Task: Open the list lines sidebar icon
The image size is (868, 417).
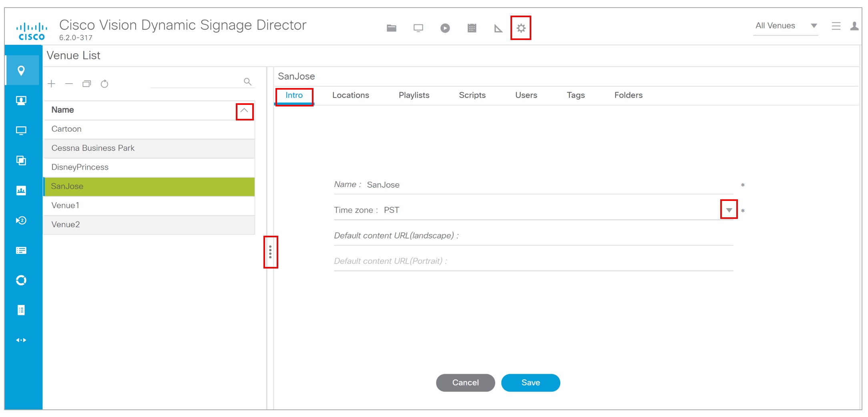Action: (x=21, y=251)
